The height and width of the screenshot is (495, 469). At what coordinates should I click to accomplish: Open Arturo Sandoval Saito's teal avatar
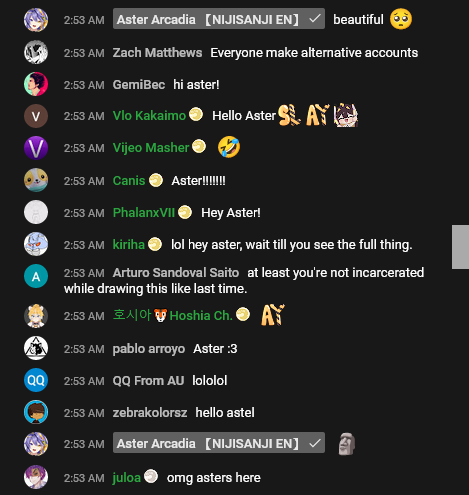click(36, 276)
